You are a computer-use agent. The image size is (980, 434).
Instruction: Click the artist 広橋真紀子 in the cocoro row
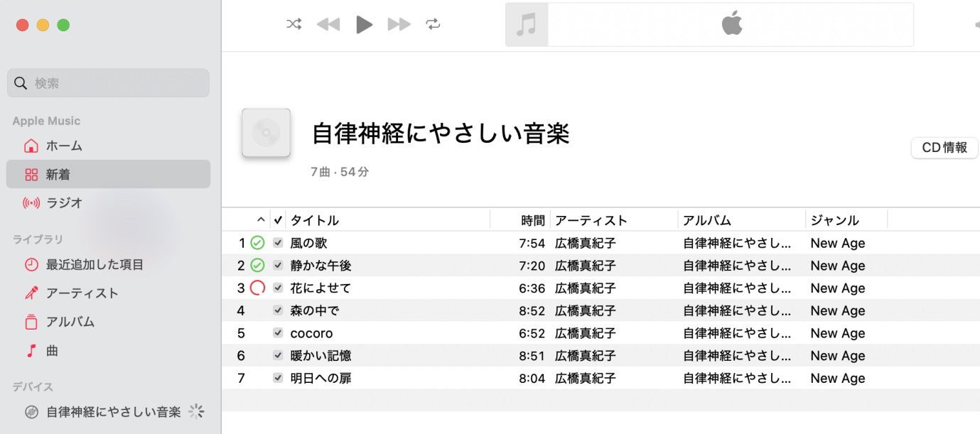(586, 333)
